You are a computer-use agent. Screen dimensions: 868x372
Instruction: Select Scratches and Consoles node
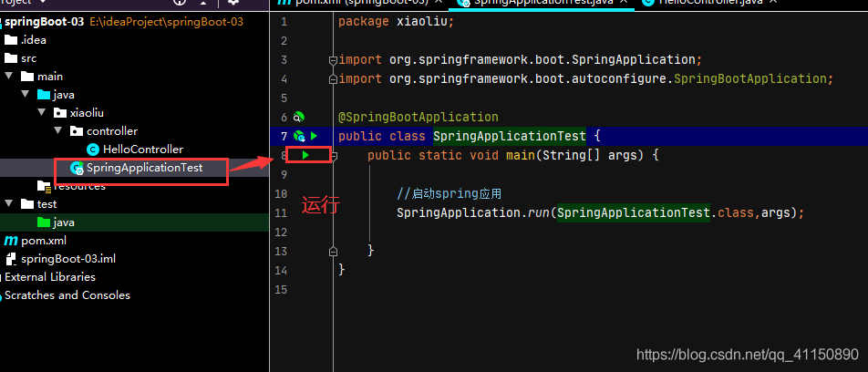[x=67, y=295]
